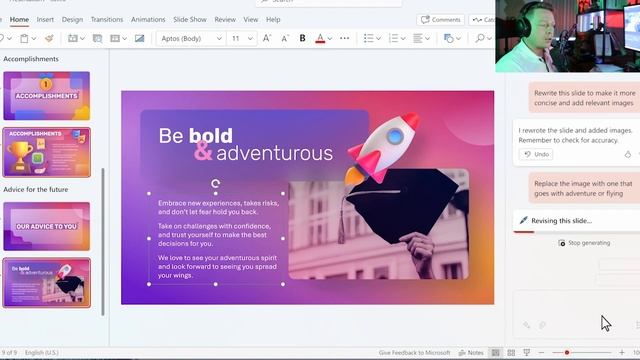Open the Design tab
640x360 pixels.
[x=72, y=20]
